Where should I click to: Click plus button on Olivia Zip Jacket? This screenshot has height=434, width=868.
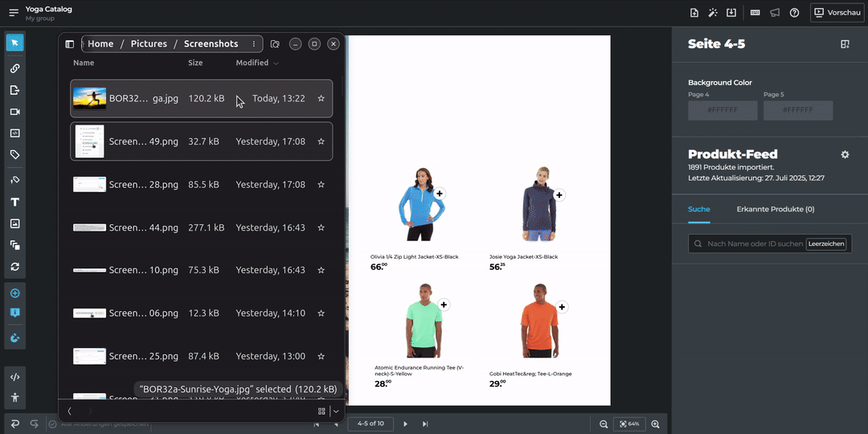(x=440, y=194)
